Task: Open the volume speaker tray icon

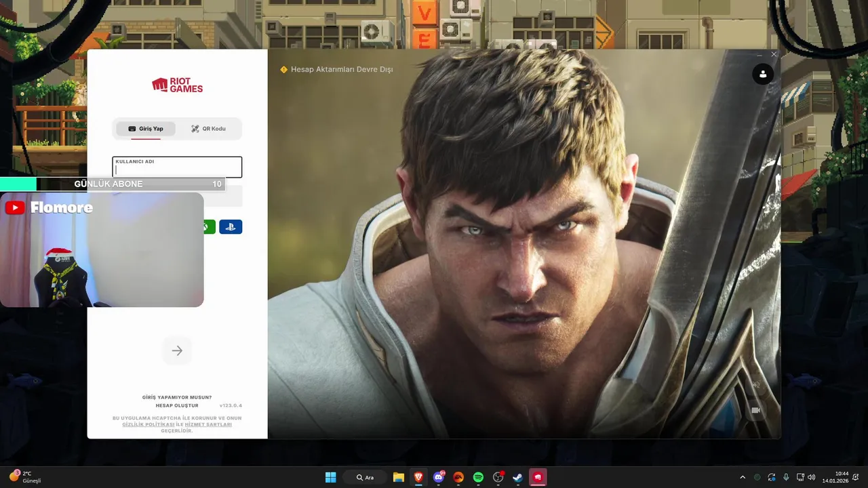Action: pyautogui.click(x=812, y=477)
